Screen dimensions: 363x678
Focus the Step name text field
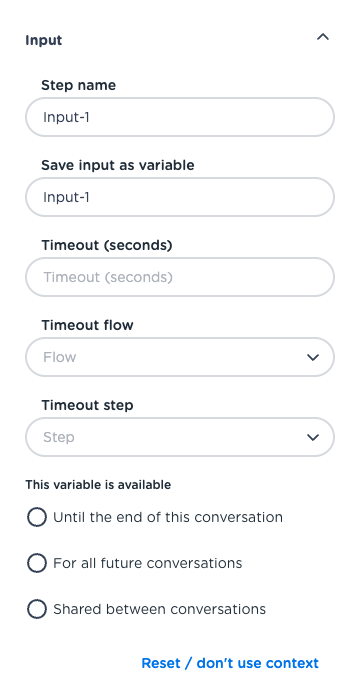180,117
